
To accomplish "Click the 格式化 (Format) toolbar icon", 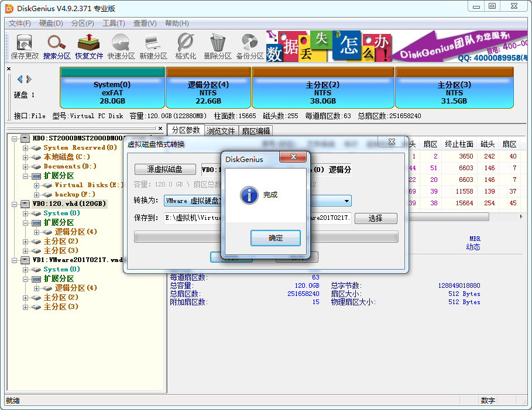I will (186, 46).
